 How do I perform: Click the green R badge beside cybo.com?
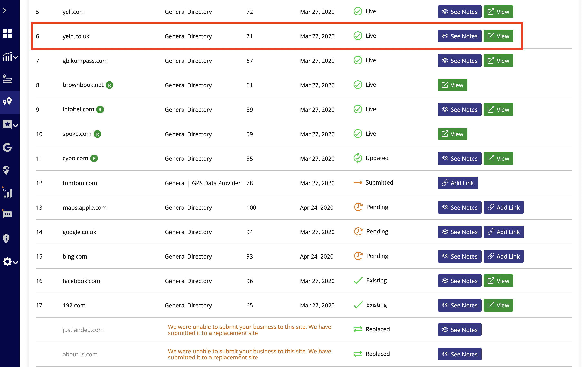coord(94,158)
